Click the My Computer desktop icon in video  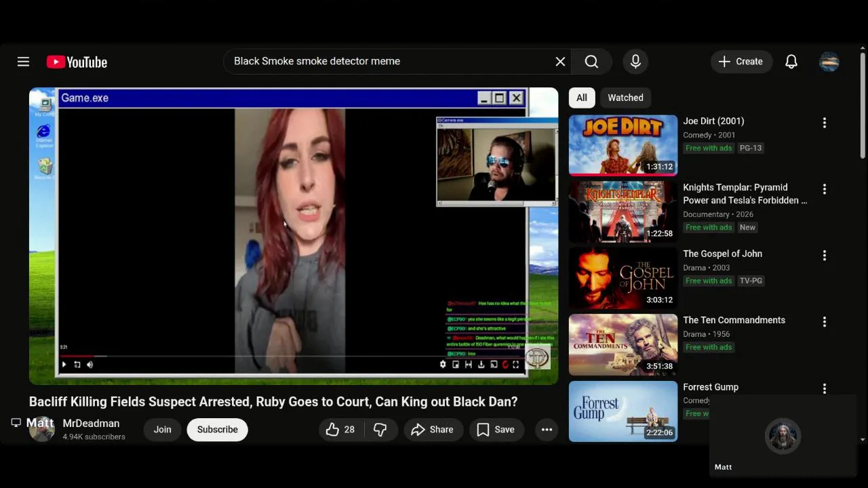(45, 107)
